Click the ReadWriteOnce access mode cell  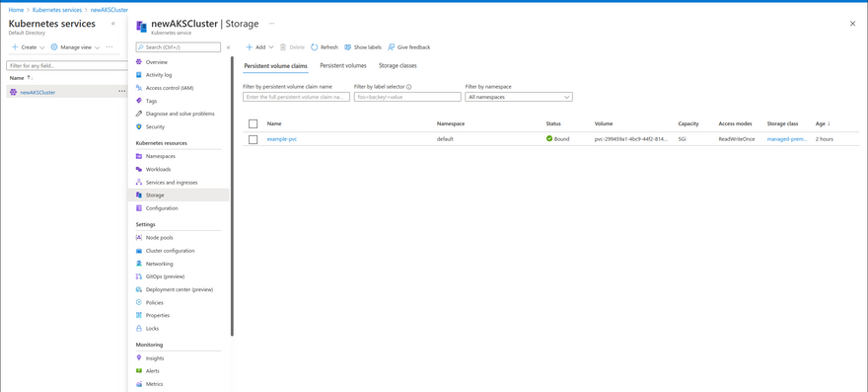pos(736,139)
